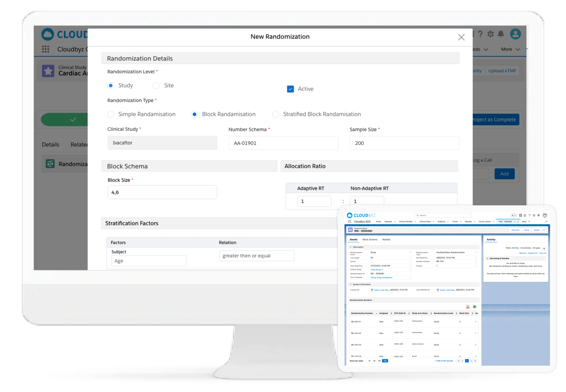The image size is (566, 392).
Task: Open app launcher grid on tablet
Action: pos(349,222)
